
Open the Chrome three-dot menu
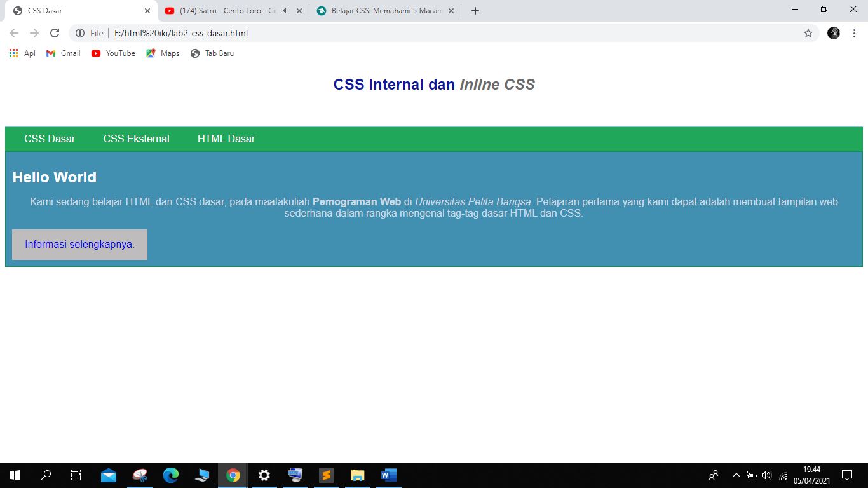[x=853, y=33]
